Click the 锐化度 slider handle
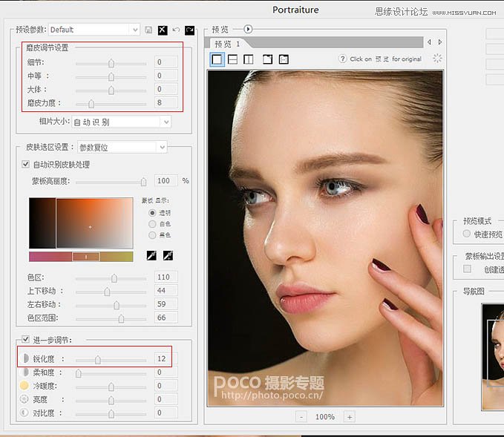 [x=98, y=359]
